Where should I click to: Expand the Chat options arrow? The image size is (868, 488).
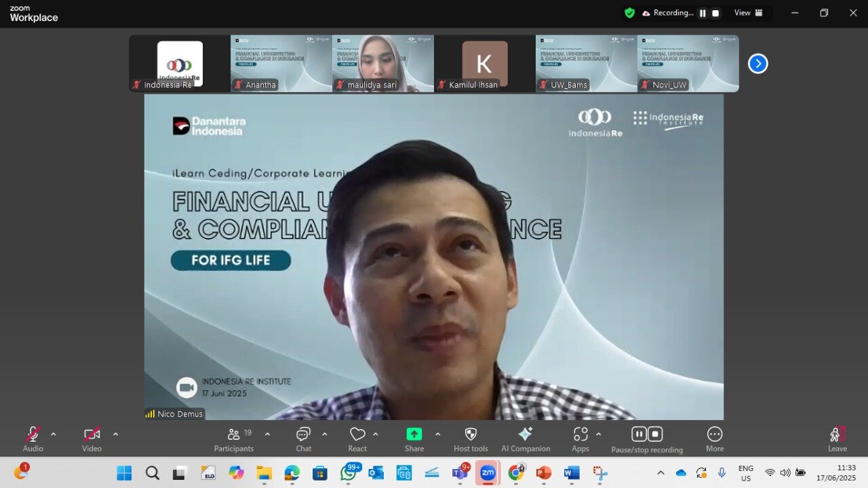[x=324, y=434]
